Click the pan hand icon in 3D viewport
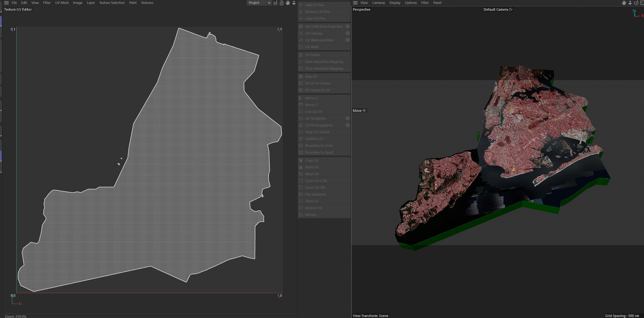 (624, 3)
